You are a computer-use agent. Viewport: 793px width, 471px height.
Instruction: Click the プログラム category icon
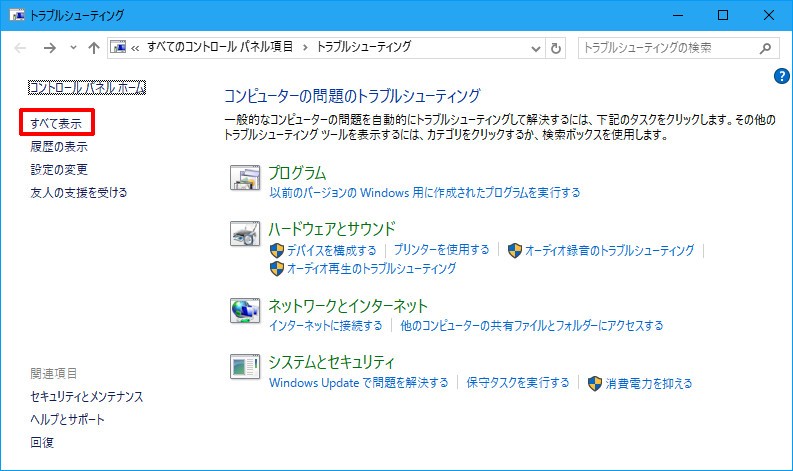tap(245, 178)
